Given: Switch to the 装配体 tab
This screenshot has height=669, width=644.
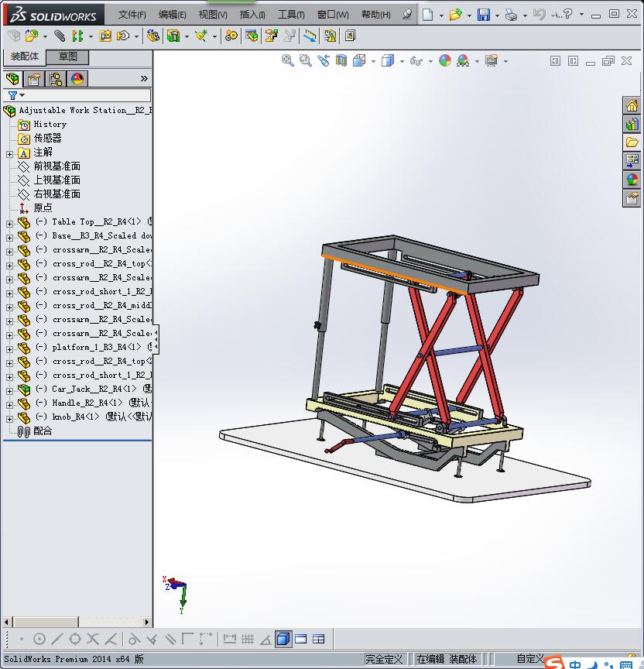Looking at the screenshot, I should (24, 57).
